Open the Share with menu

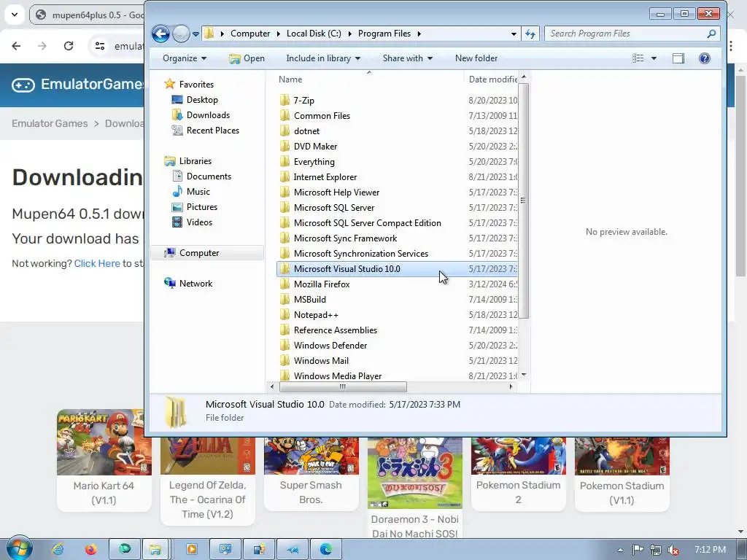[407, 58]
